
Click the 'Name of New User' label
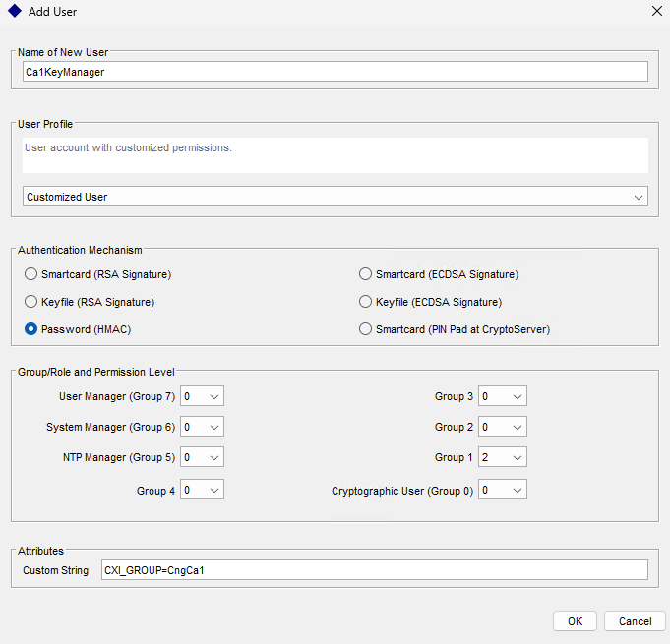(63, 52)
